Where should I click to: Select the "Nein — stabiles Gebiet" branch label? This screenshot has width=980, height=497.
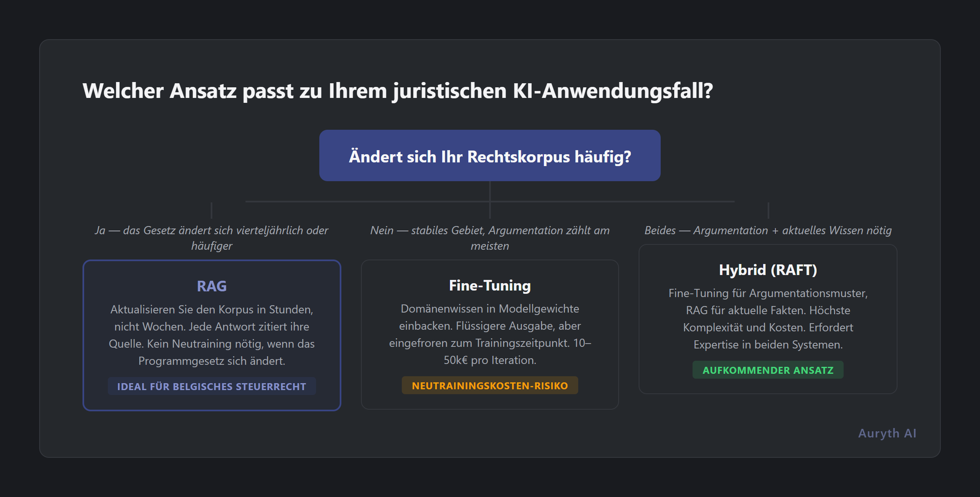pyautogui.click(x=490, y=238)
